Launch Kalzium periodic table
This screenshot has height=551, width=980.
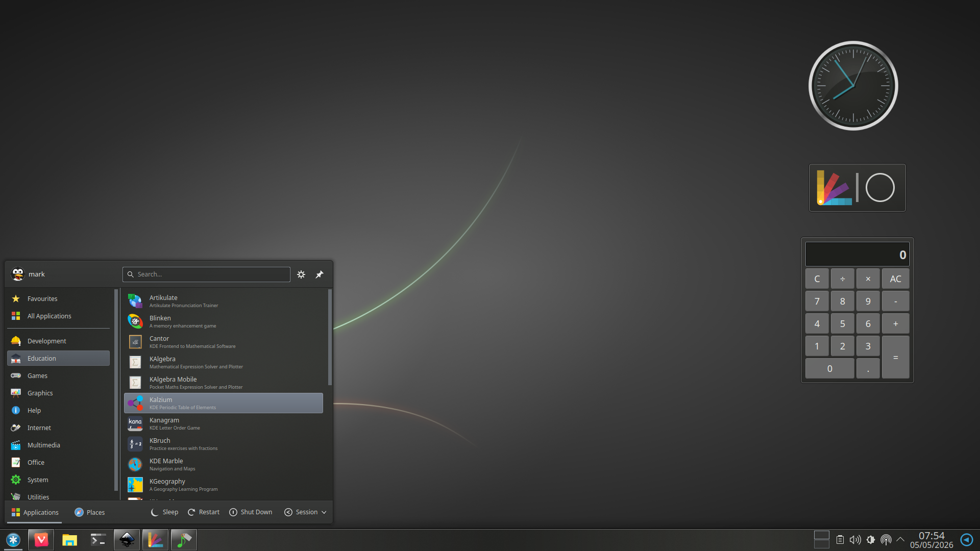pos(224,403)
